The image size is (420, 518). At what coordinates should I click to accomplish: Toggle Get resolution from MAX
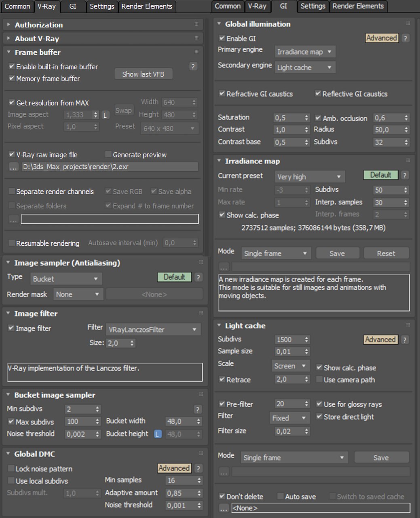point(12,103)
